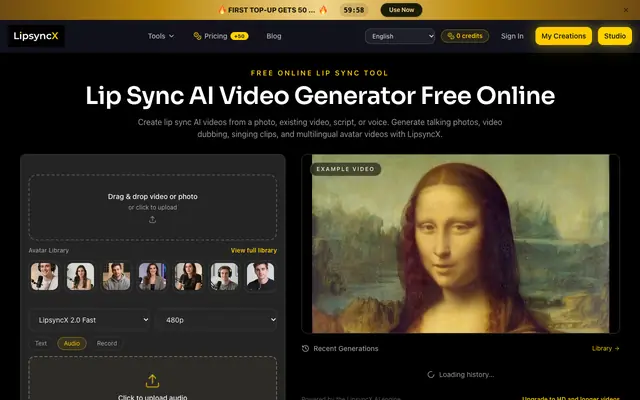Open the Tools menu
The height and width of the screenshot is (400, 640).
click(x=161, y=36)
